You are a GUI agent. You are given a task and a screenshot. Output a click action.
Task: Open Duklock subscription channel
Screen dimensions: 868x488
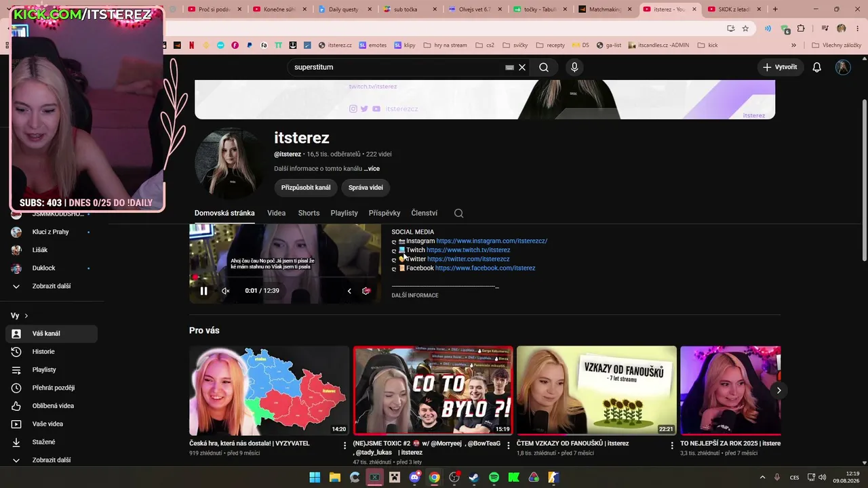[x=51, y=268]
